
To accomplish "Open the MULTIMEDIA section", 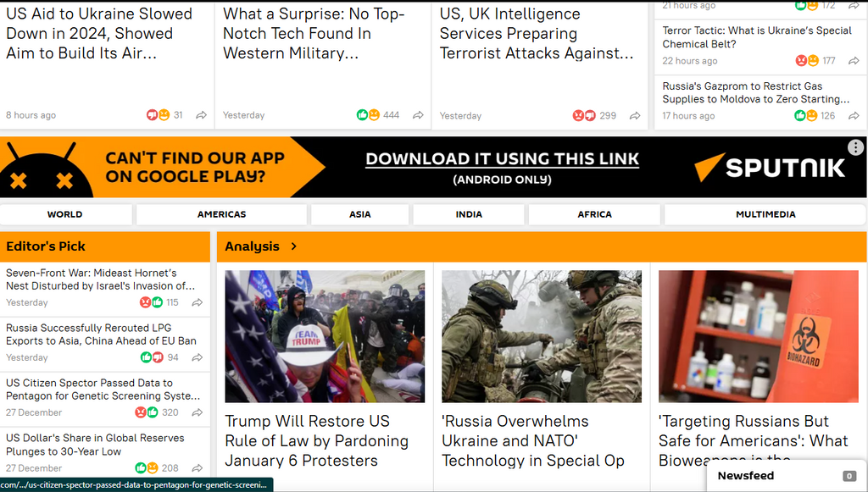I will [x=765, y=214].
